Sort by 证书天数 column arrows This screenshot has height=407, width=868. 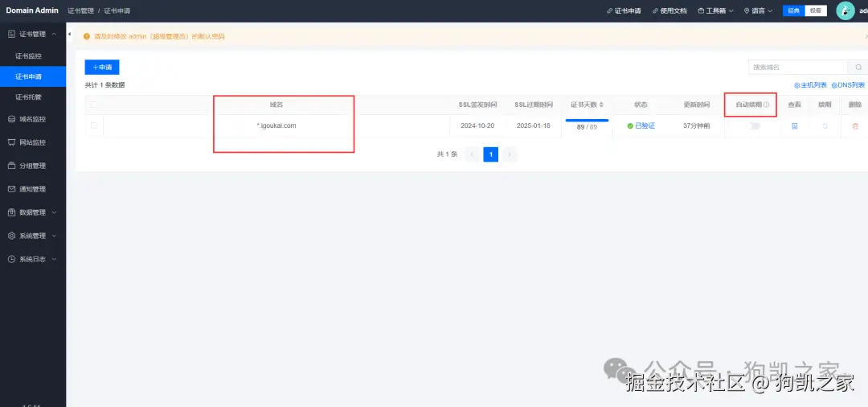602,105
